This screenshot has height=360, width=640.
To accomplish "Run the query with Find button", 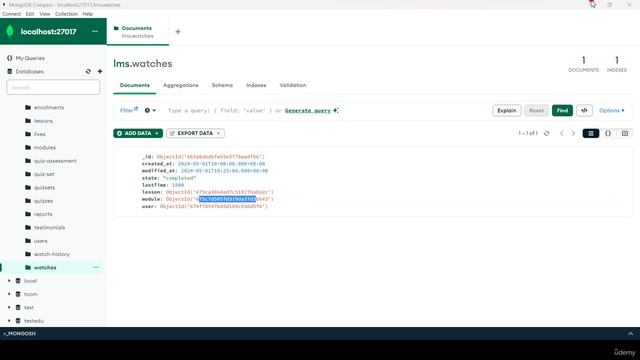I will click(562, 111).
